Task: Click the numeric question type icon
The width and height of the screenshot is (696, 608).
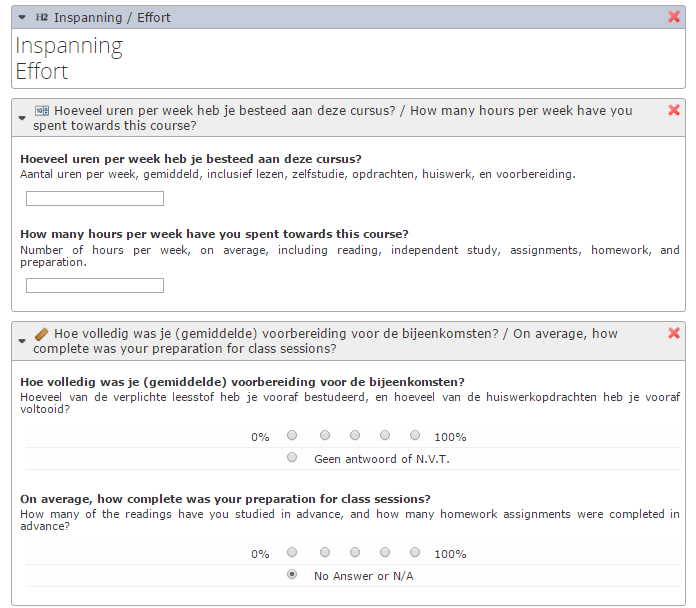Action: (x=42, y=111)
